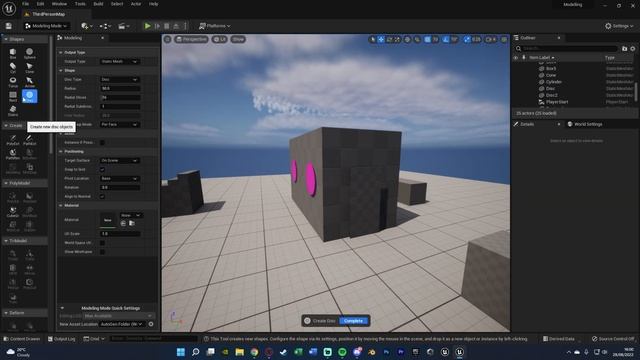640x360 pixels.
Task: Click the save level icon
Action: (9, 26)
